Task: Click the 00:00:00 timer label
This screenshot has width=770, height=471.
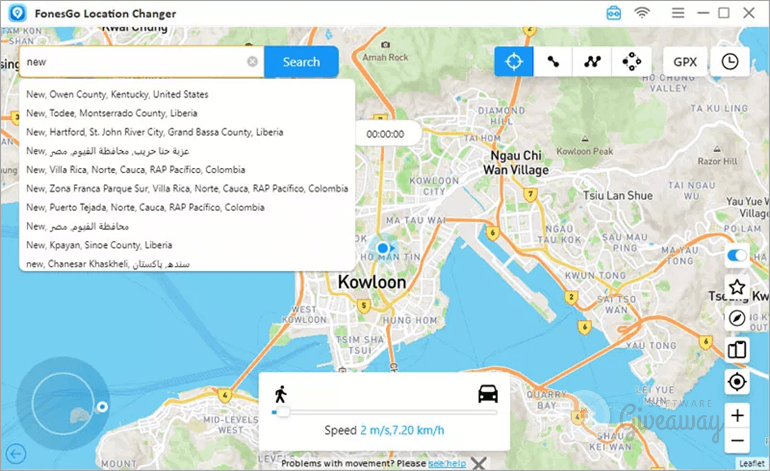Action: click(x=385, y=134)
